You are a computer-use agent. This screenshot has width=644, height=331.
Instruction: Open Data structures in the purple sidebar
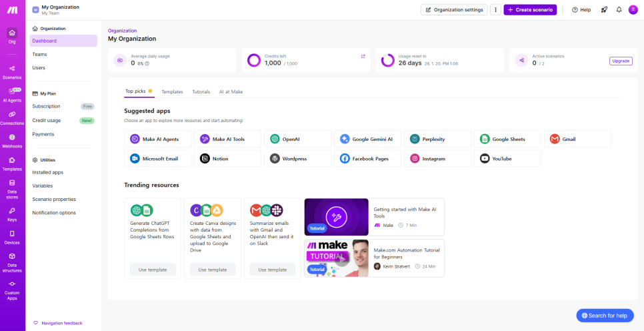pos(12,263)
